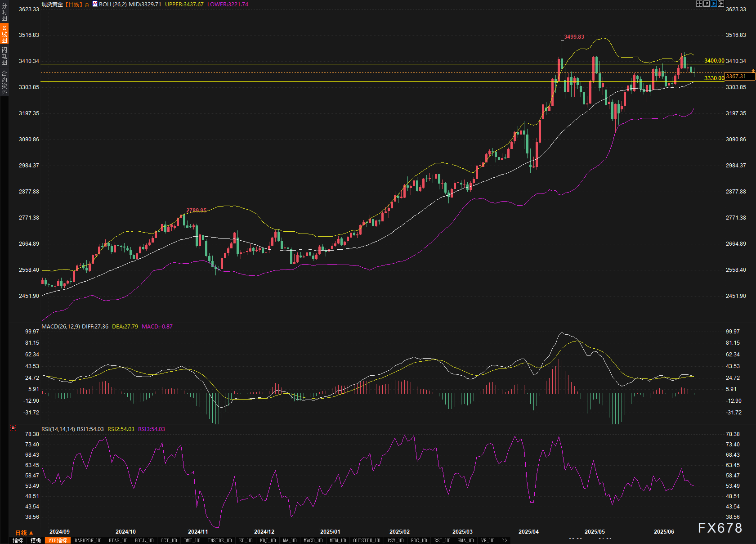The width and height of the screenshot is (756, 544).
Task: Toggle the blue-highlighted axis play icon
Action: (x=713, y=4)
